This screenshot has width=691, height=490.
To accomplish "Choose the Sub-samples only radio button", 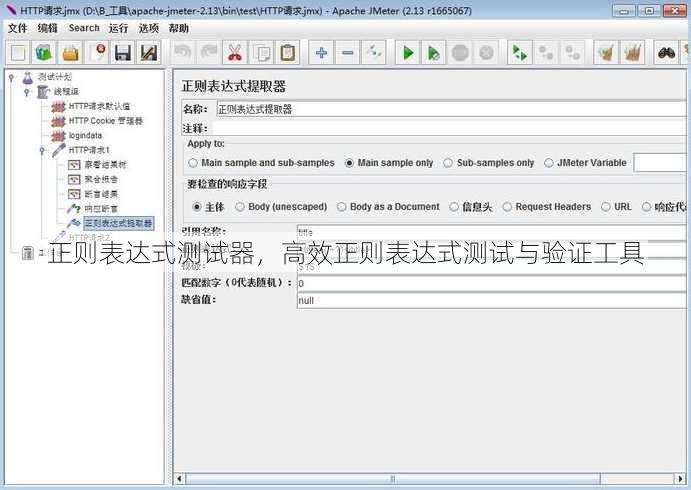I will point(448,163).
